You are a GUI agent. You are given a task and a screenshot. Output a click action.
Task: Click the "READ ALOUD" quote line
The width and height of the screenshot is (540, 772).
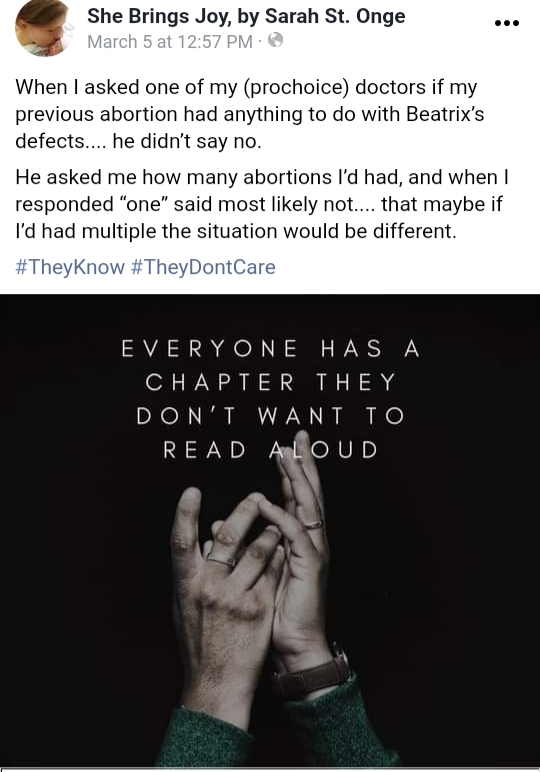point(270,450)
